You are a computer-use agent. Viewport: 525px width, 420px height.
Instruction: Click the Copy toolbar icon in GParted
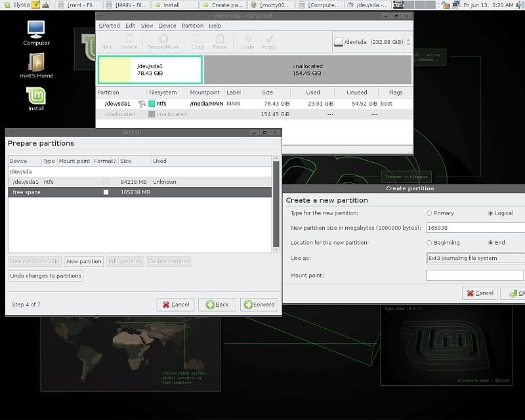[198, 42]
